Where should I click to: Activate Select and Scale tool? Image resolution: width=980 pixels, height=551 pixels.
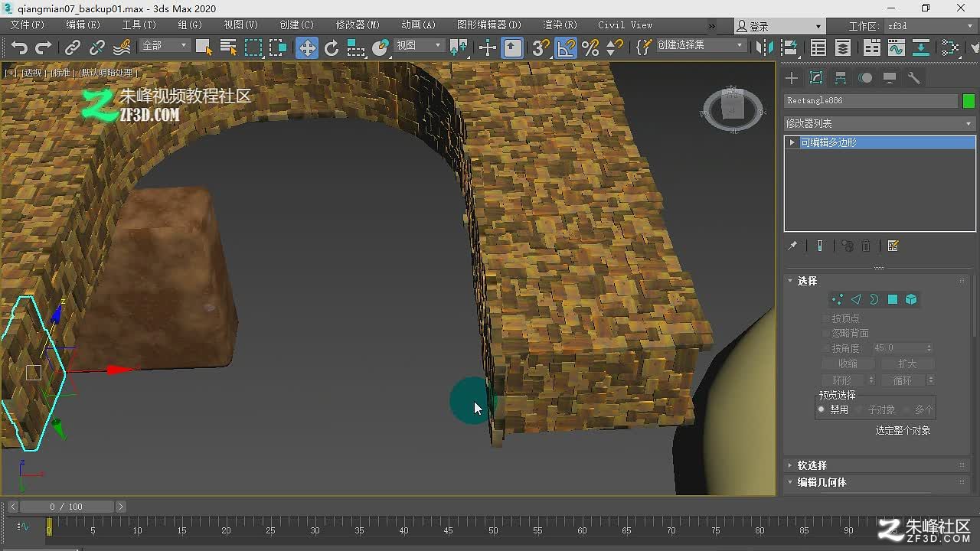[x=356, y=48]
